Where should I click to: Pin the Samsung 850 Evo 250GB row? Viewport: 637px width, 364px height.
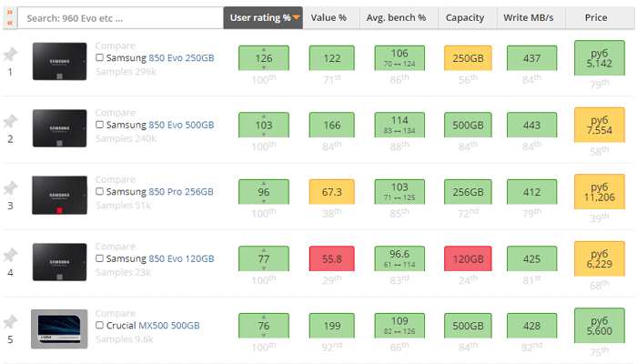tap(10, 55)
